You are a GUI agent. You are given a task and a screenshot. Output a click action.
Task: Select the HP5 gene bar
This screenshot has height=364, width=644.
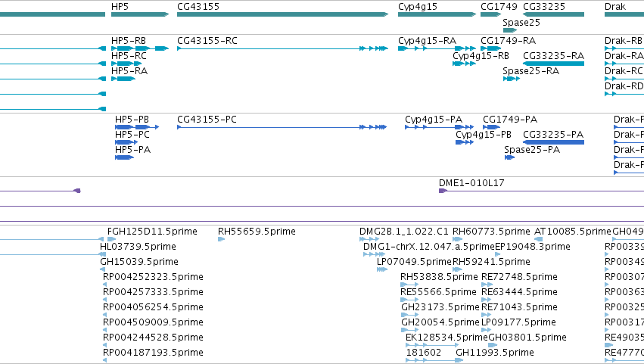click(x=140, y=14)
